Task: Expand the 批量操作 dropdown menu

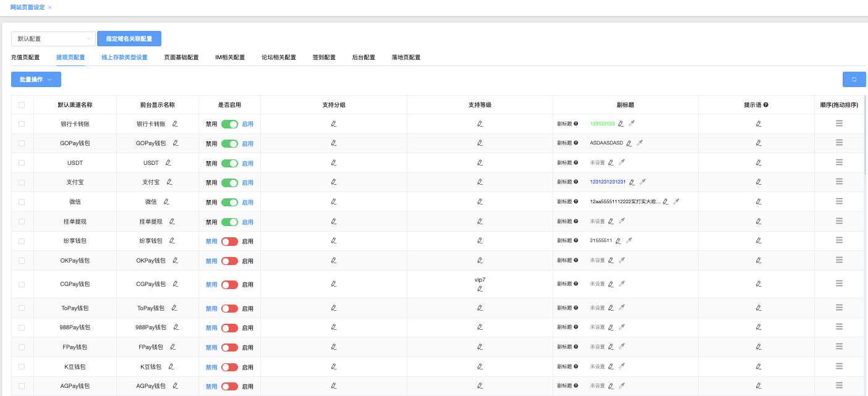Action: click(x=36, y=79)
